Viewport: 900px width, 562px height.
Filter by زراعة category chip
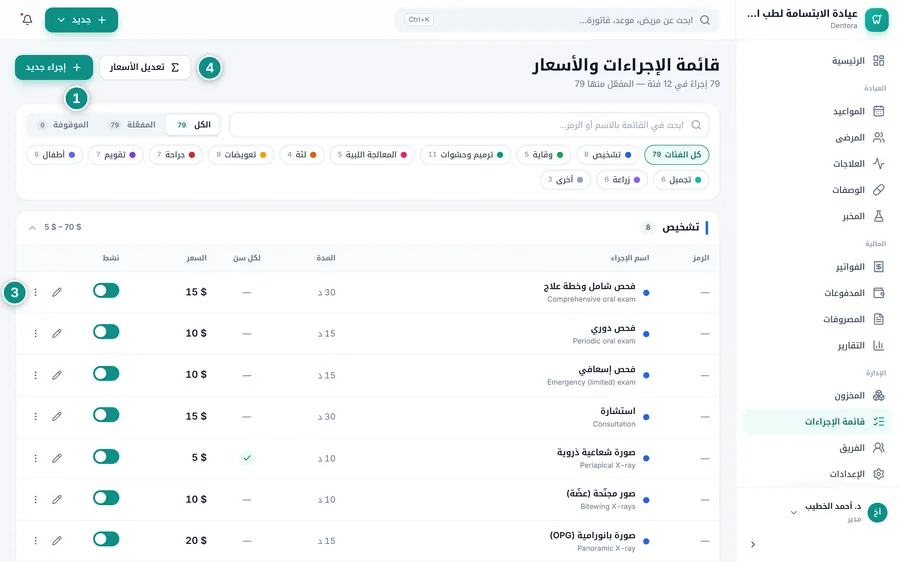tap(623, 180)
